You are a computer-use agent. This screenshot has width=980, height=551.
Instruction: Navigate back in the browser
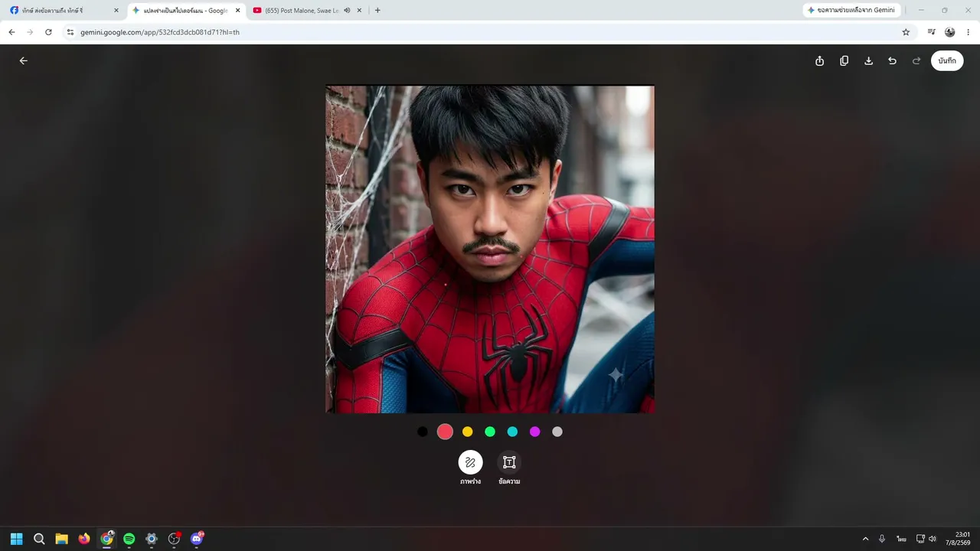coord(11,32)
